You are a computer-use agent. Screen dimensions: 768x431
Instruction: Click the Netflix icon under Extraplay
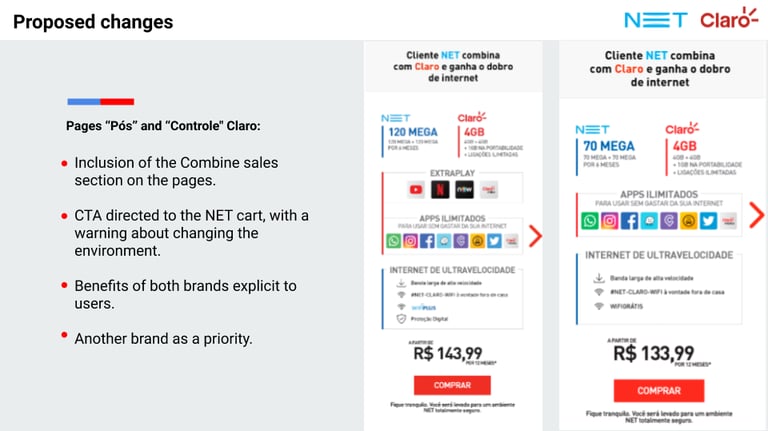coord(440,190)
